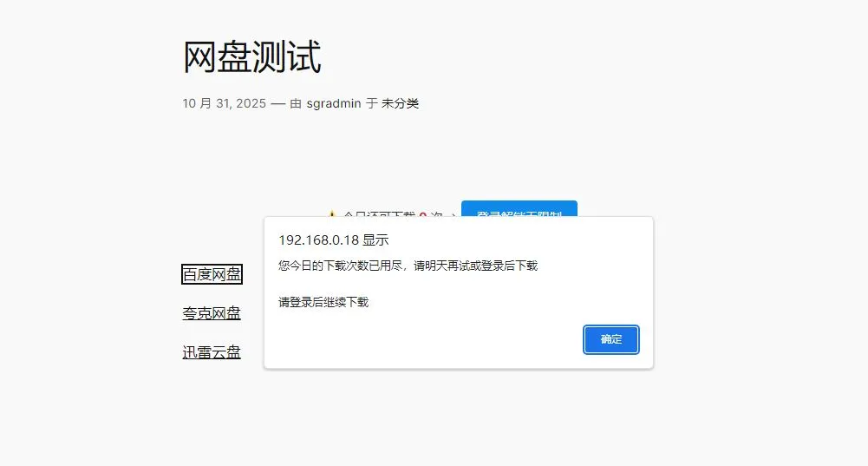Click the 网盘测试 post title
Image resolution: width=868 pixels, height=466 pixels.
(251, 56)
